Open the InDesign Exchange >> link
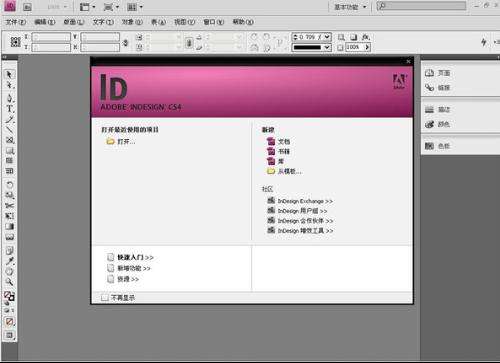 coord(300,201)
